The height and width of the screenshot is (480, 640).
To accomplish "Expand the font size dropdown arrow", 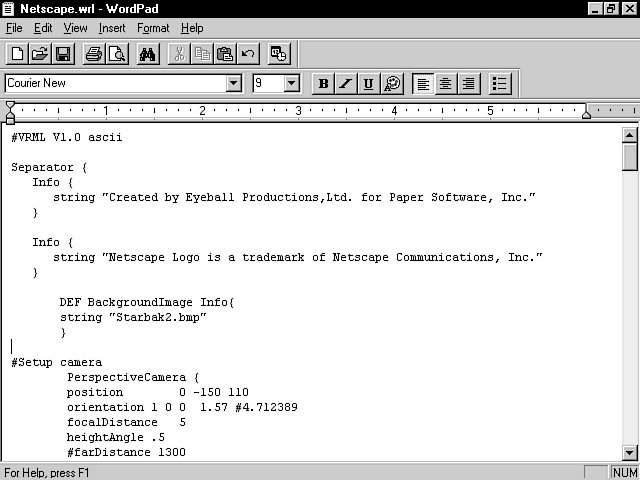I will 291,83.
